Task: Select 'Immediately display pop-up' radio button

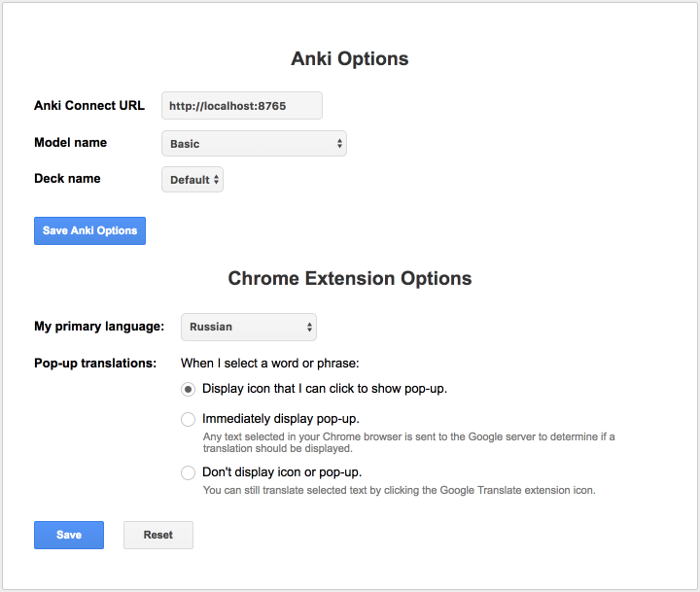Action: [188, 419]
